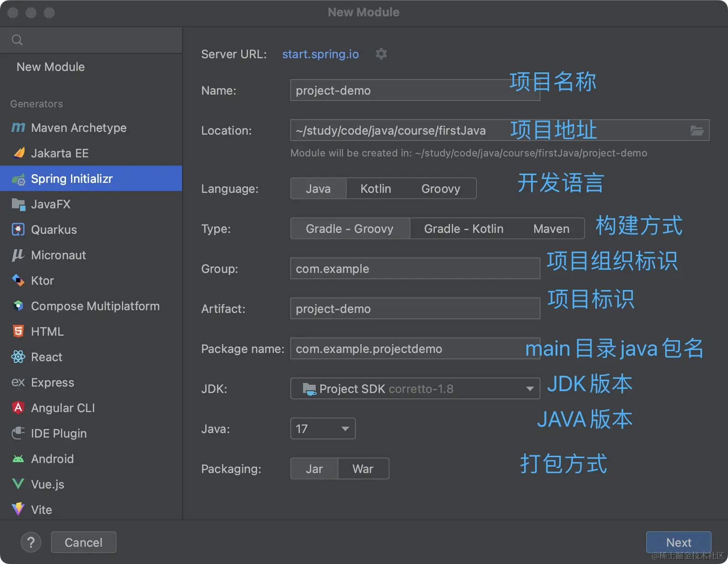Click the Cancel button
The height and width of the screenshot is (564, 728).
tap(84, 542)
